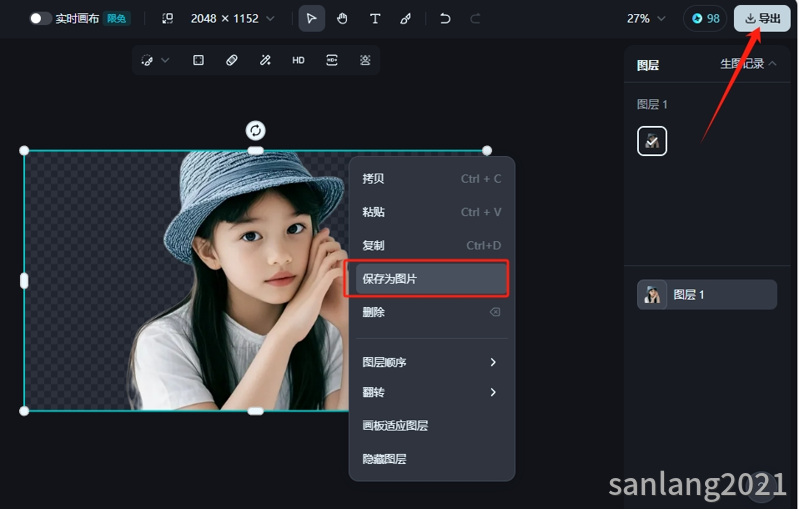Click the 图层 1 layer row thumbnail

(652, 294)
